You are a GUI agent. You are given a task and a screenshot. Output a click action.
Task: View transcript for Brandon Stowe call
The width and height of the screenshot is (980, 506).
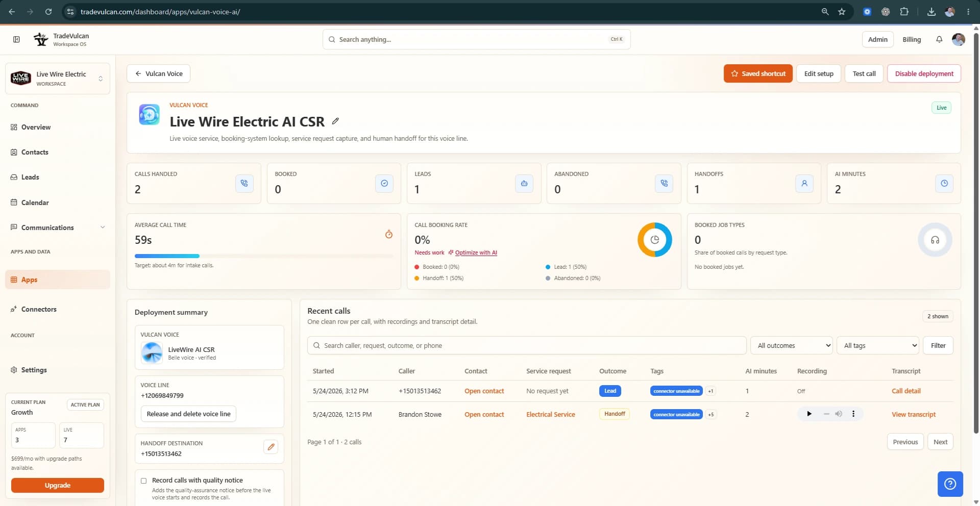(914, 414)
